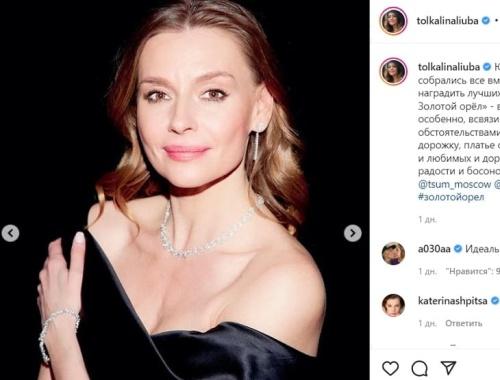Open the @tsum_moscow mention
Image resolution: width=500 pixels, height=380 pixels.
455,184
